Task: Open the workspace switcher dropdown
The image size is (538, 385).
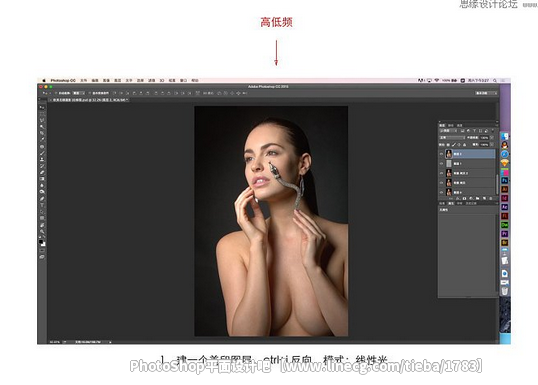Action: [486, 93]
